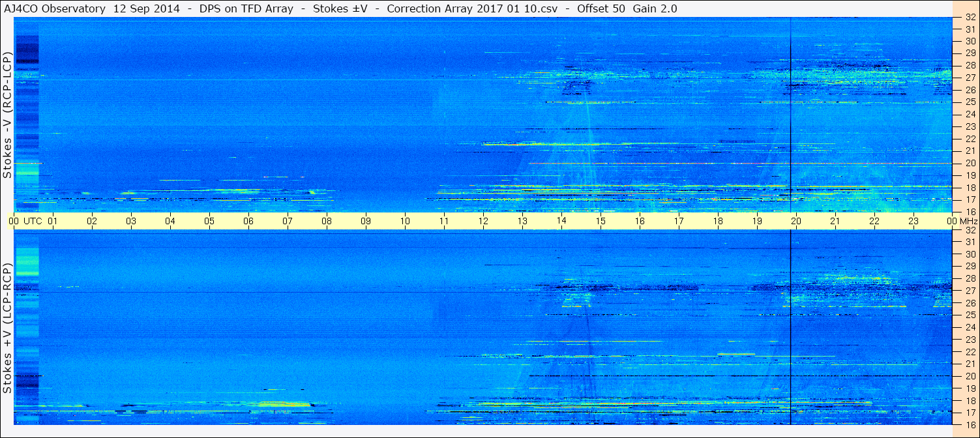The width and height of the screenshot is (980, 438).
Task: Click the 31 MHz label of Stokes +V panel
Action: coord(970,242)
